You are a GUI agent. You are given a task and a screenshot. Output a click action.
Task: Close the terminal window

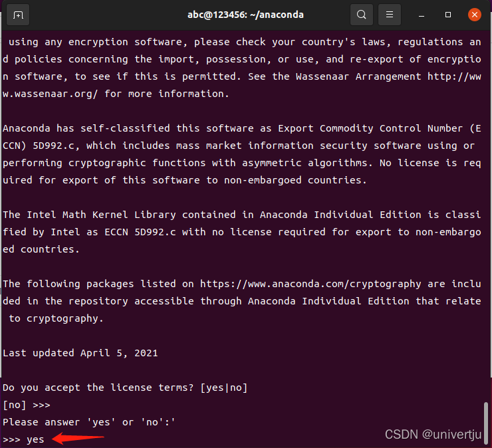[475, 15]
